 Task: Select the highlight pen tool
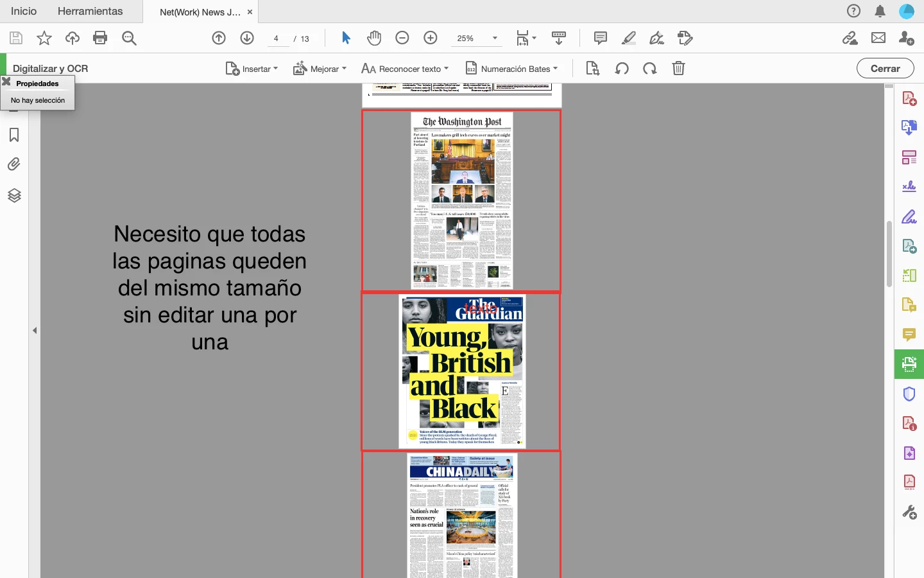pos(629,39)
